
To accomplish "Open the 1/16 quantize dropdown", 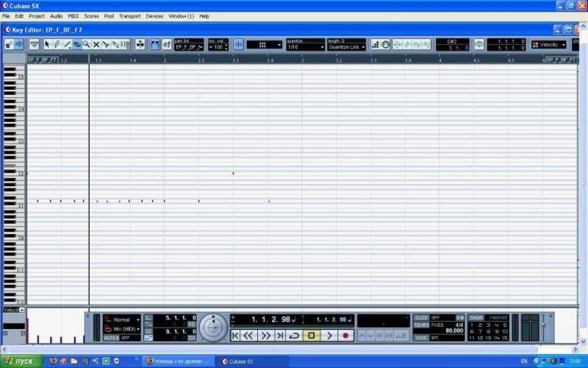I will pos(305,47).
